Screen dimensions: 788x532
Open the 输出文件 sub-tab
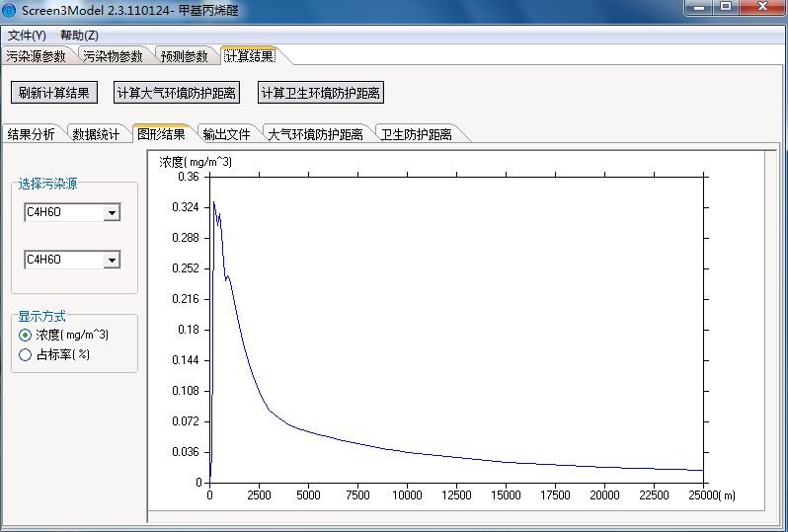227,134
